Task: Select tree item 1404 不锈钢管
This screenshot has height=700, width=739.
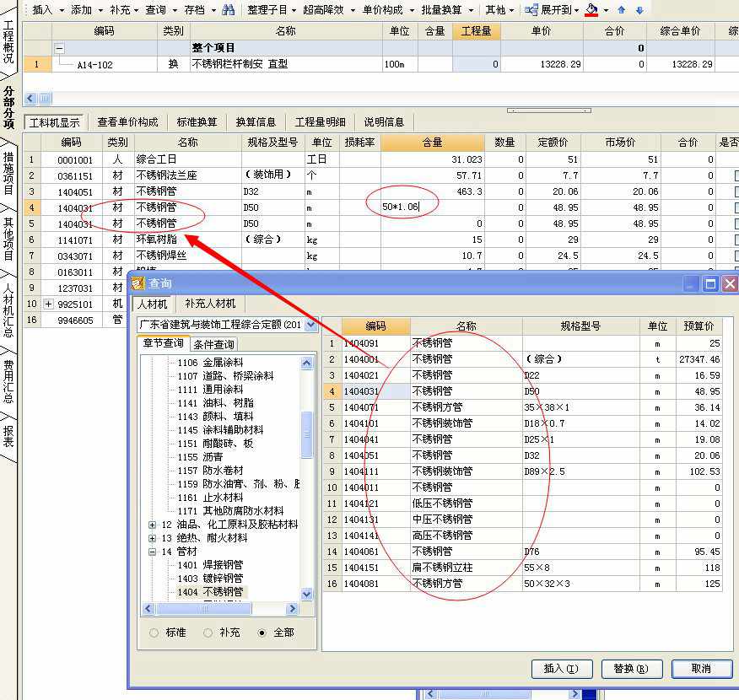Action: click(x=210, y=592)
